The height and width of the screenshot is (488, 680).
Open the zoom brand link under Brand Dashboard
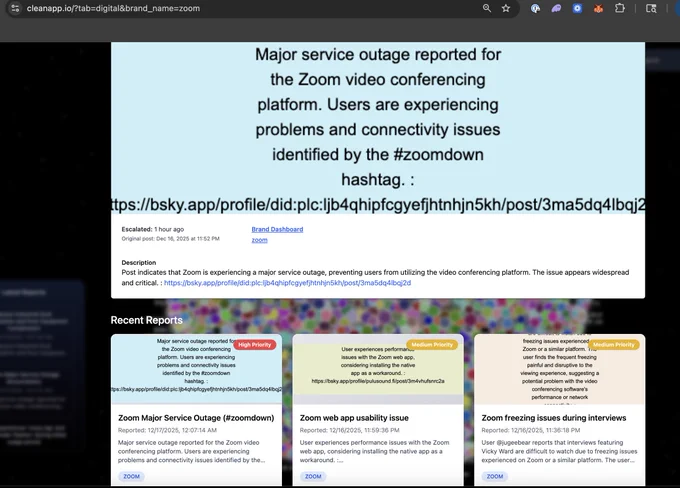259,240
